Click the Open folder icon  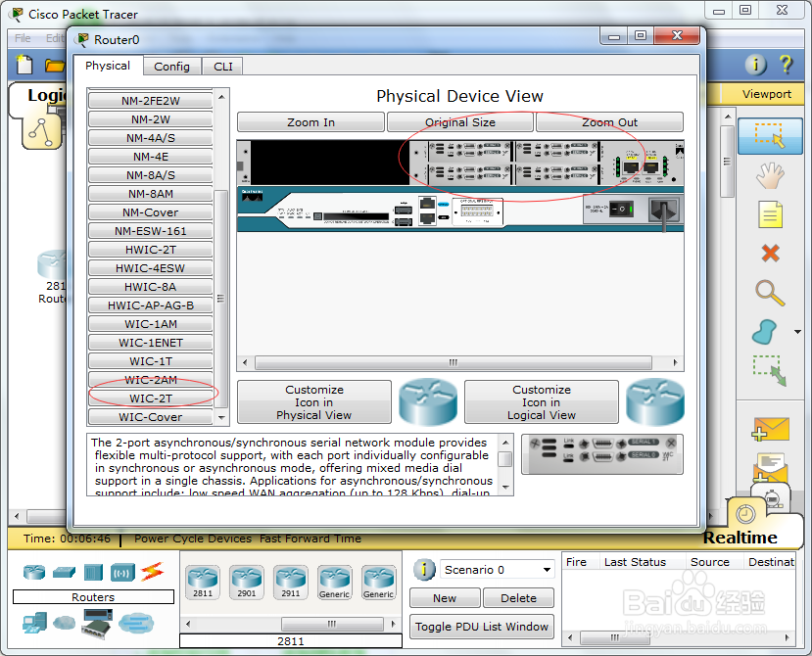55,66
